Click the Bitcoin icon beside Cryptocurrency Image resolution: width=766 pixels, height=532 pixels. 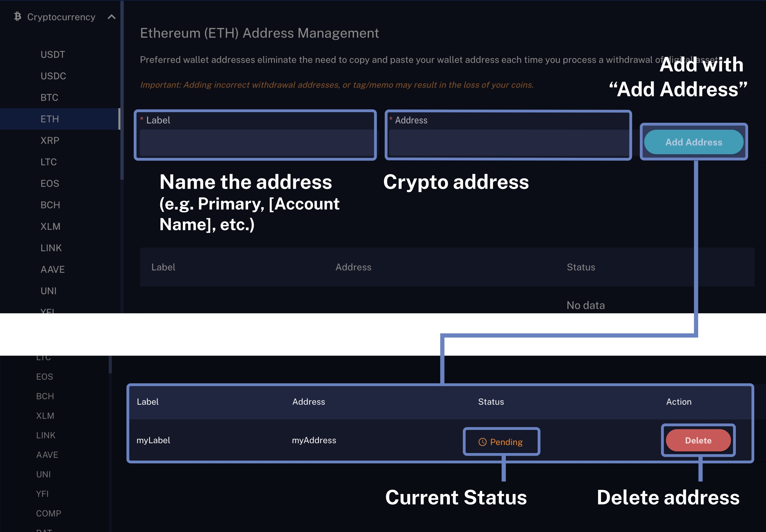18,16
